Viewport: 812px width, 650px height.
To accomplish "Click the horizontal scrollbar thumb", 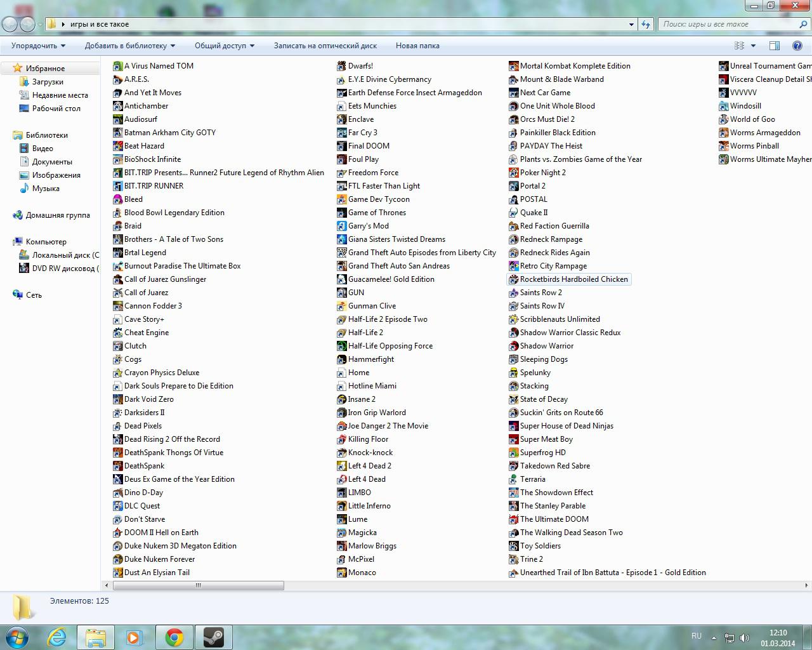I will (198, 585).
